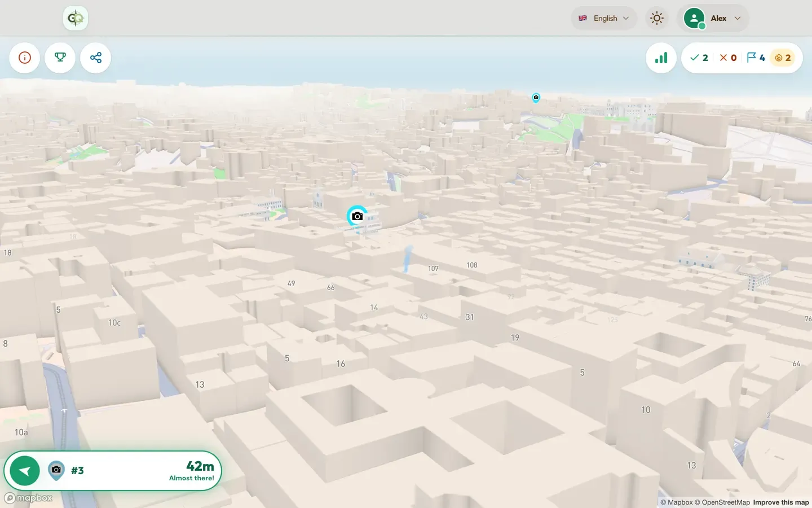Click the UK flag language icon
Image resolution: width=812 pixels, height=508 pixels.
pos(583,18)
